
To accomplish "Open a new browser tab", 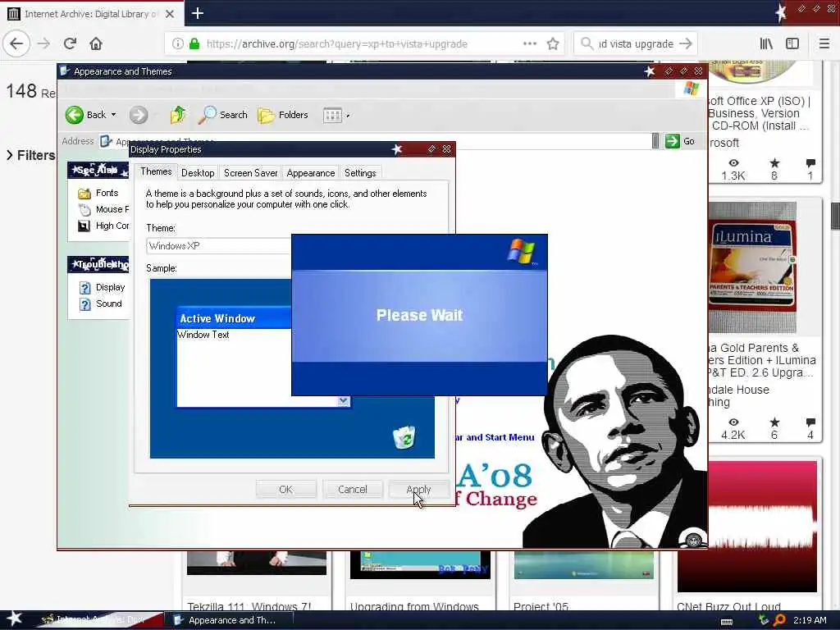I will [198, 13].
